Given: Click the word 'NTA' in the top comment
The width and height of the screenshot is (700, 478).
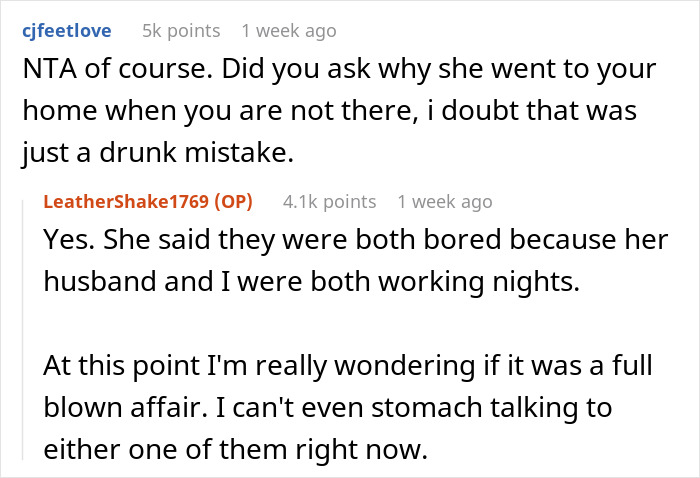Looking at the screenshot, I should [x=43, y=71].
